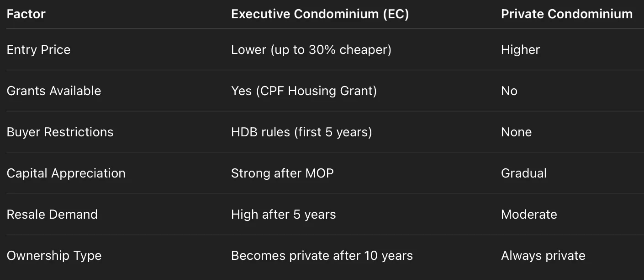Select the 'Moderate' cell

[x=529, y=214]
